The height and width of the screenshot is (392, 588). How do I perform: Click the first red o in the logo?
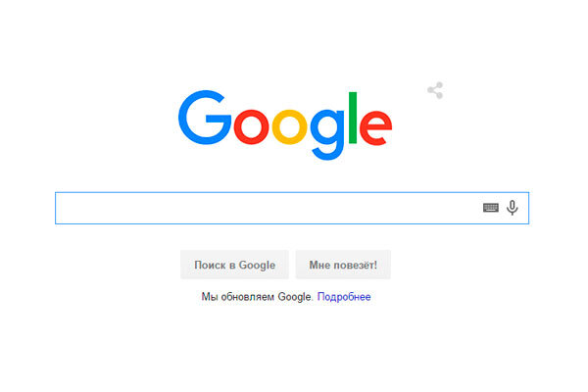pos(251,127)
